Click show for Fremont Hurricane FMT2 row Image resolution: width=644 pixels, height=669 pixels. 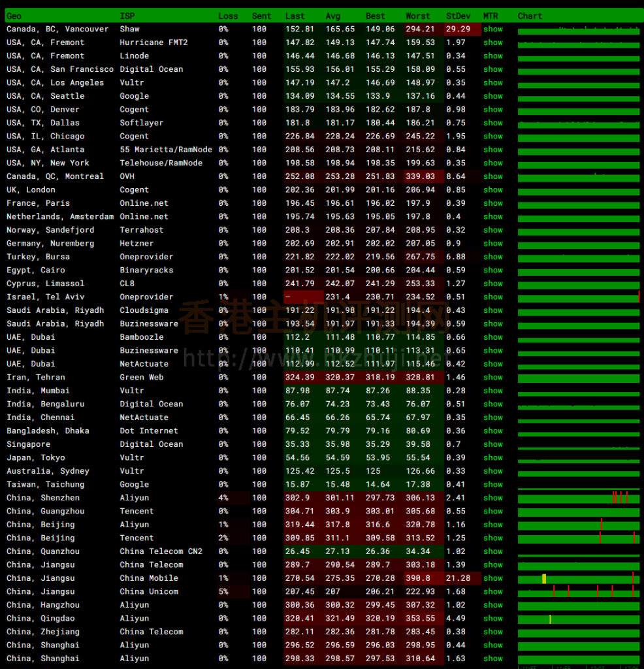point(493,42)
